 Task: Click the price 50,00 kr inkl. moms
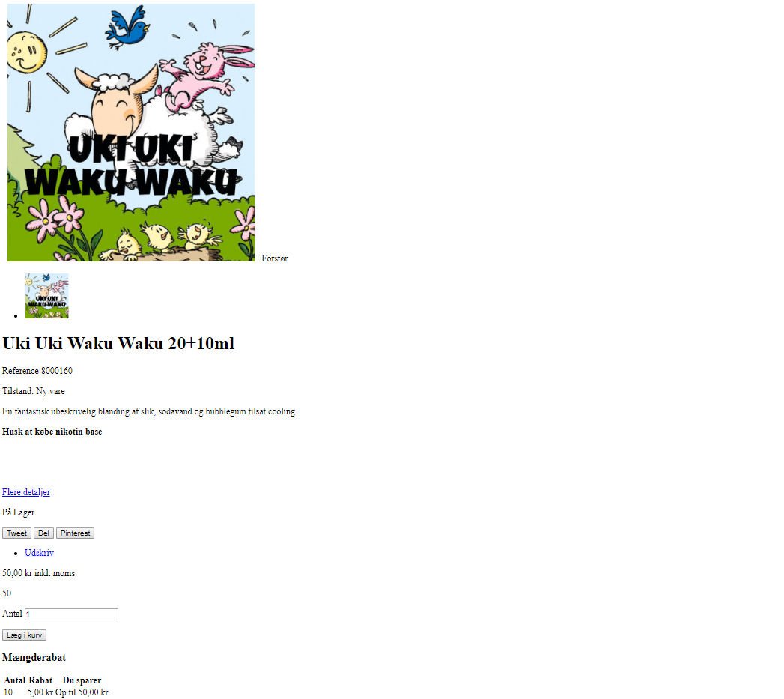(38, 573)
